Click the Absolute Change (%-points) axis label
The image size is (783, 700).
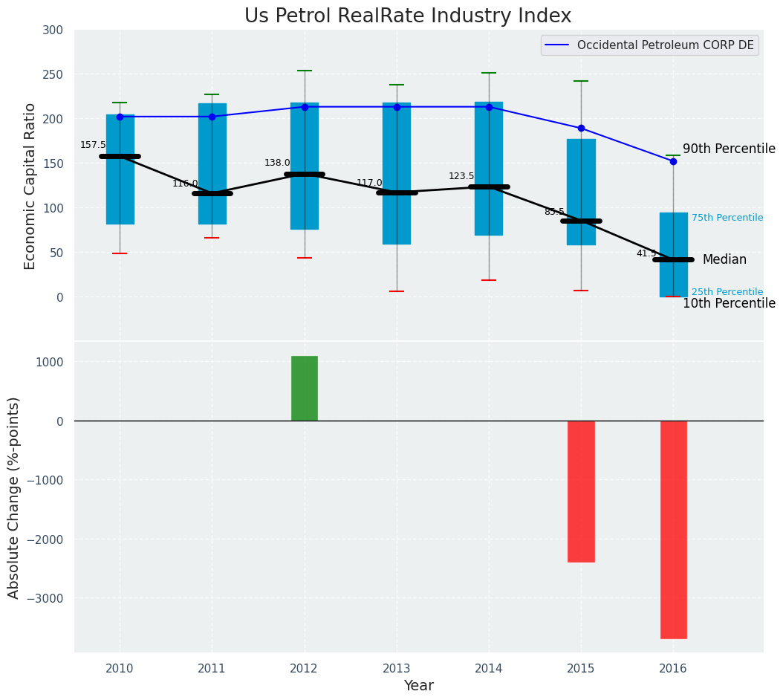point(14,497)
